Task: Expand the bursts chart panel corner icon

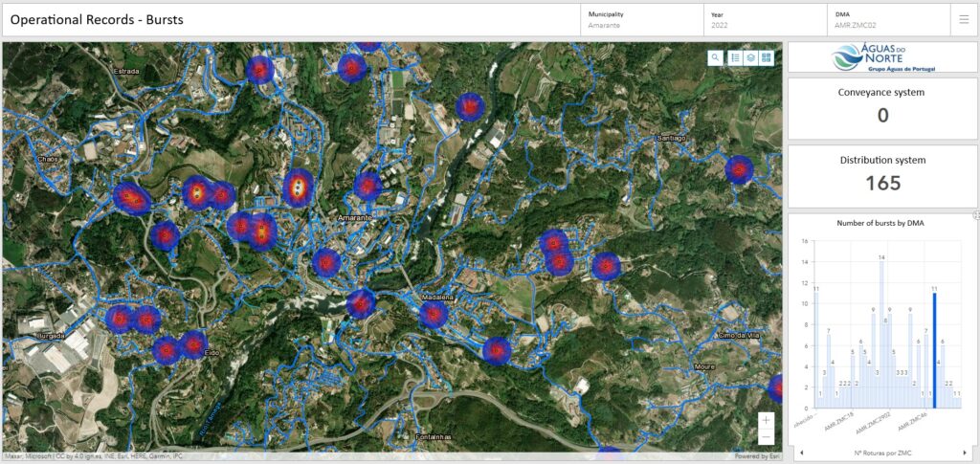Action: pyautogui.click(x=976, y=215)
